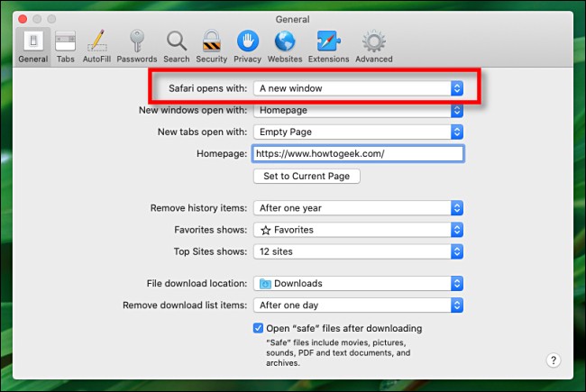This screenshot has width=586, height=392.
Task: Open the Tabs preferences pane
Action: tap(65, 45)
